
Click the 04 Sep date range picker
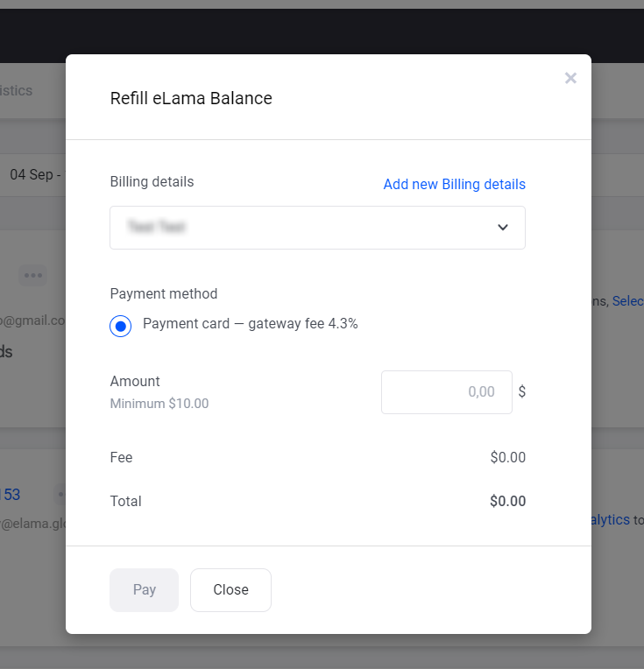33,175
